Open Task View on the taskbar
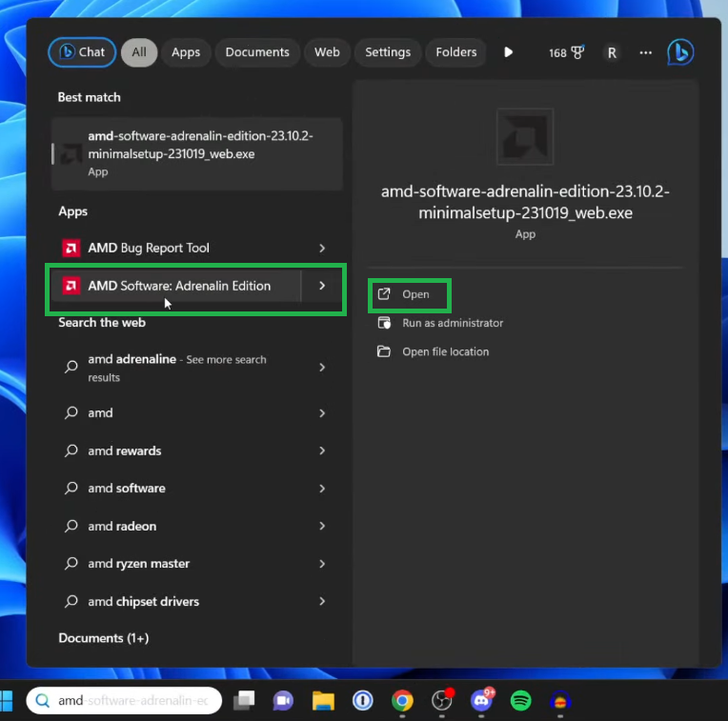This screenshot has height=721, width=728. (x=244, y=701)
